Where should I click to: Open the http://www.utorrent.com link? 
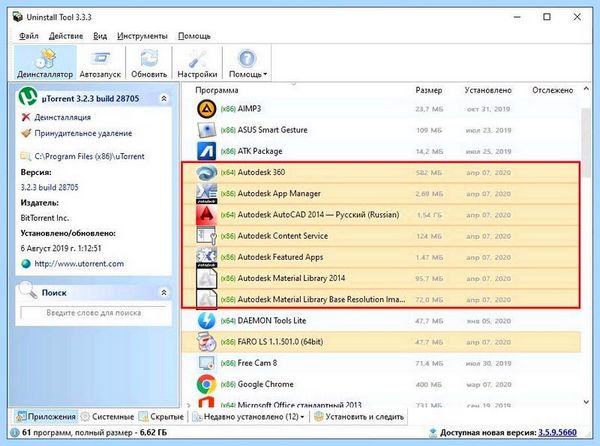[x=79, y=264]
